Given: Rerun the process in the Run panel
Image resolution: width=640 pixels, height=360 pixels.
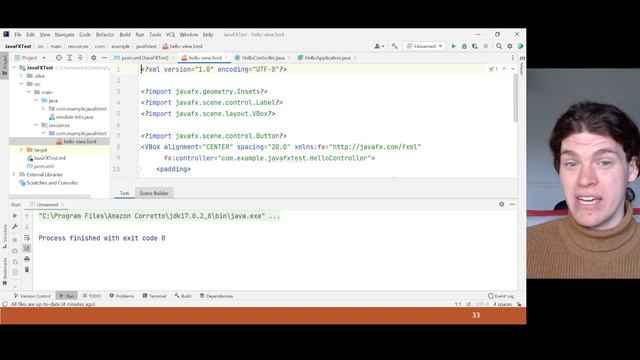Looking at the screenshot, I should [15, 216].
